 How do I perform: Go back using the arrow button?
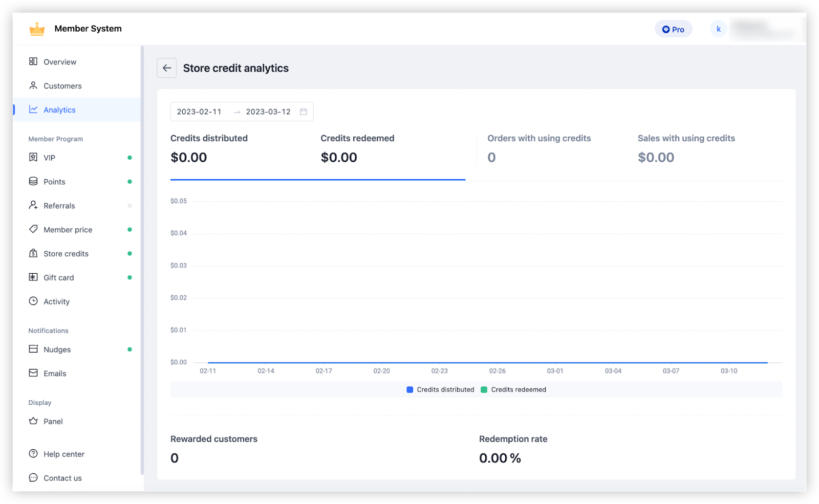[x=166, y=68]
